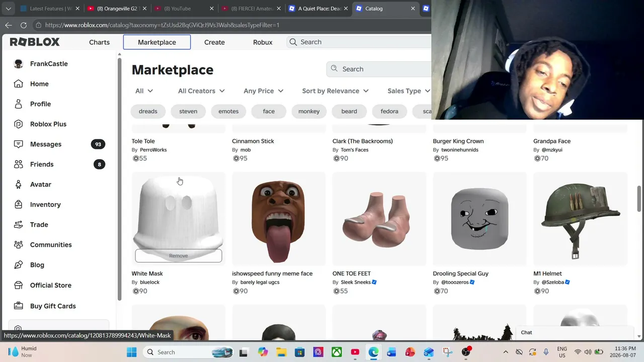Remove the White Mask item
644x362 pixels.
point(179,255)
